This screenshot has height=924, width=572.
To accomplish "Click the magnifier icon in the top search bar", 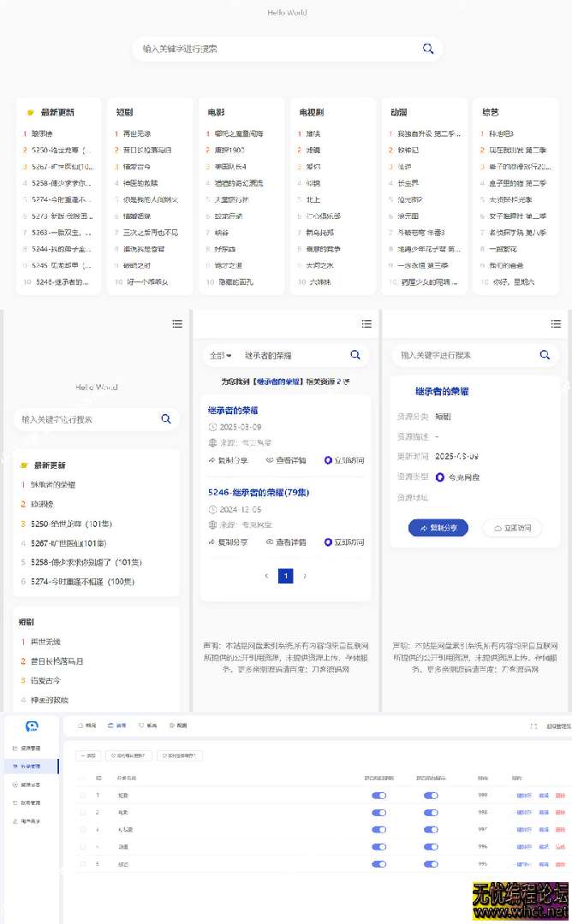I will (x=428, y=49).
